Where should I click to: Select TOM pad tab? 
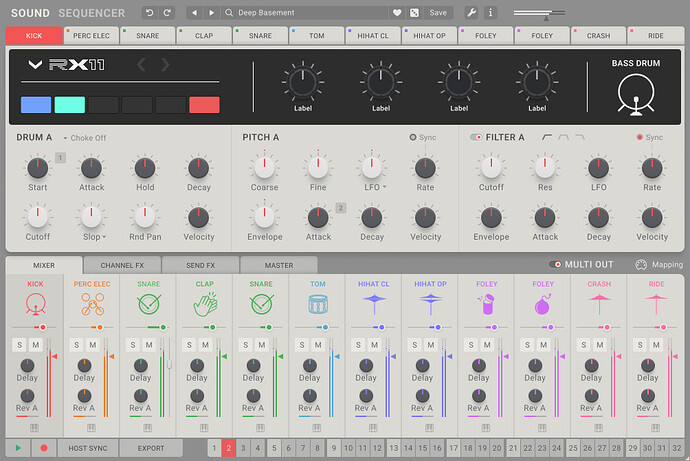point(316,36)
